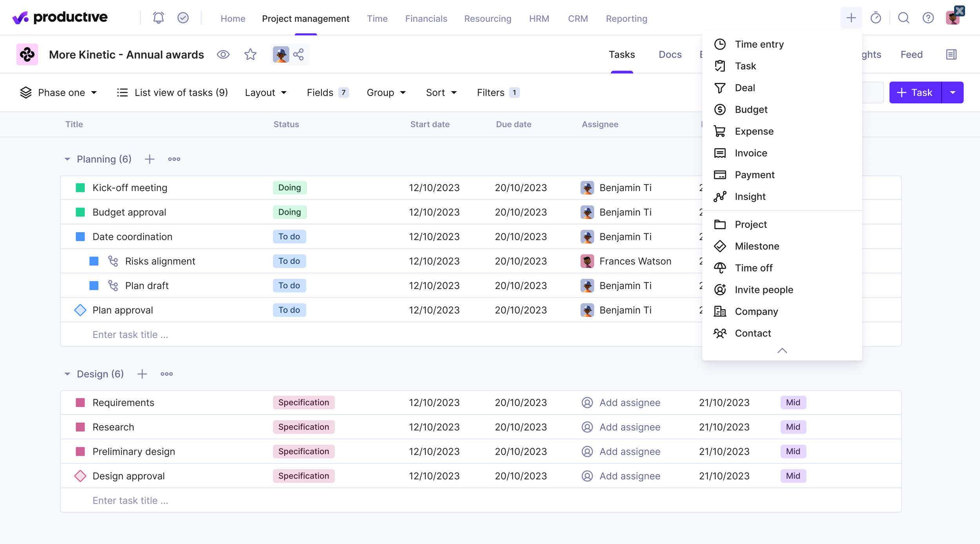Click the Mid priority tag on Research

click(793, 427)
